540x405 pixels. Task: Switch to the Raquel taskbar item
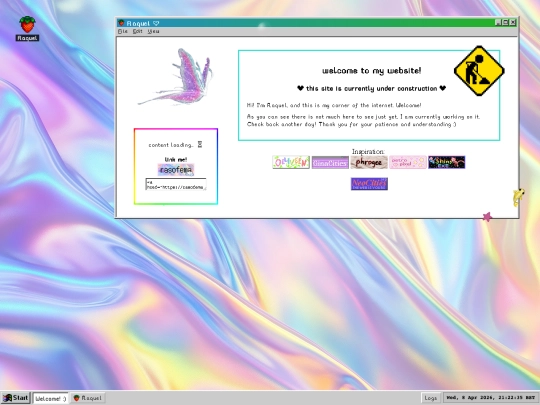pyautogui.click(x=88, y=398)
